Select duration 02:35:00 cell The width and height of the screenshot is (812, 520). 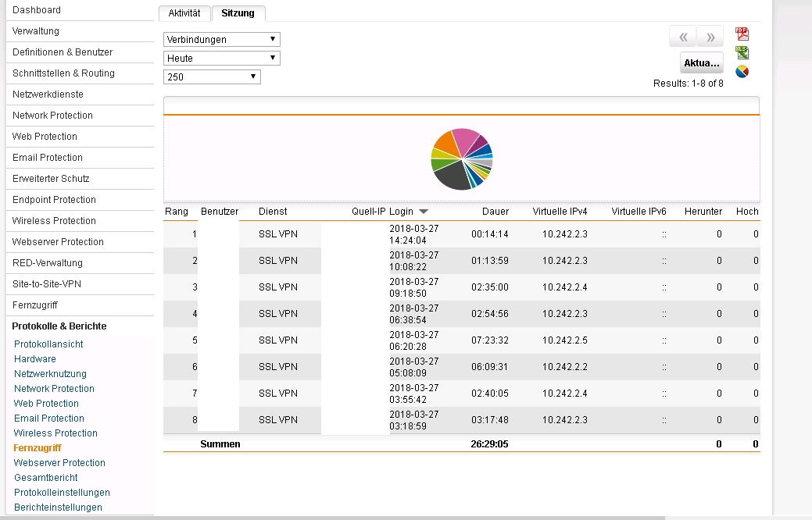point(490,287)
